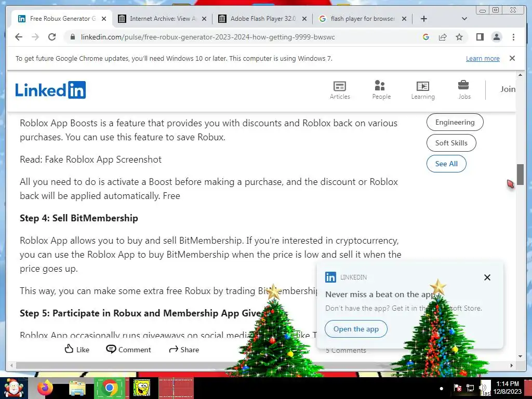
Task: Open LinkedIn People
Action: click(381, 90)
